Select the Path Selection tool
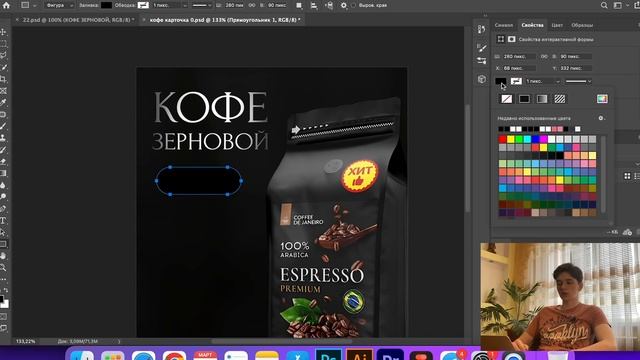The image size is (640, 360). click(3, 232)
